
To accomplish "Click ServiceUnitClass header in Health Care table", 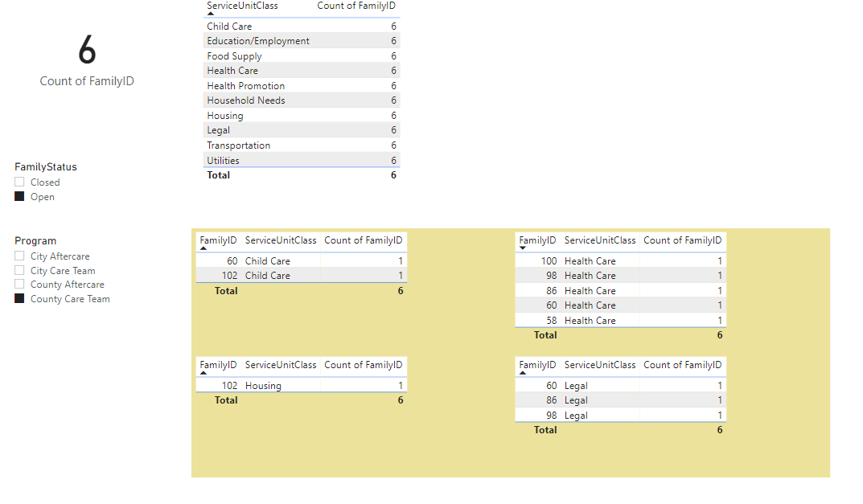I will click(600, 240).
